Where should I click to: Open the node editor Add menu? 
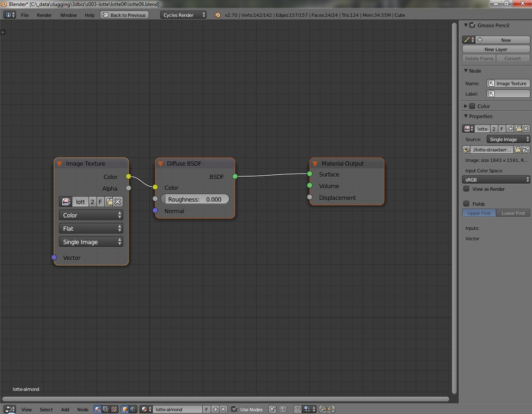[65, 409]
